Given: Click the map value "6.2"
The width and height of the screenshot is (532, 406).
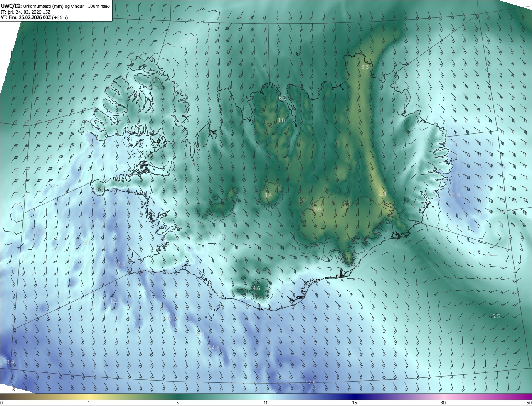Looking at the screenshot, I should 156,79.
